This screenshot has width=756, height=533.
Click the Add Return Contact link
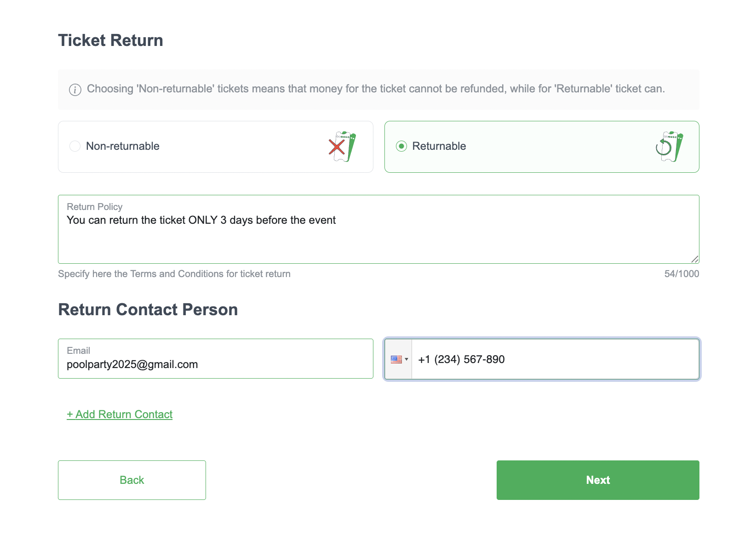coord(120,414)
